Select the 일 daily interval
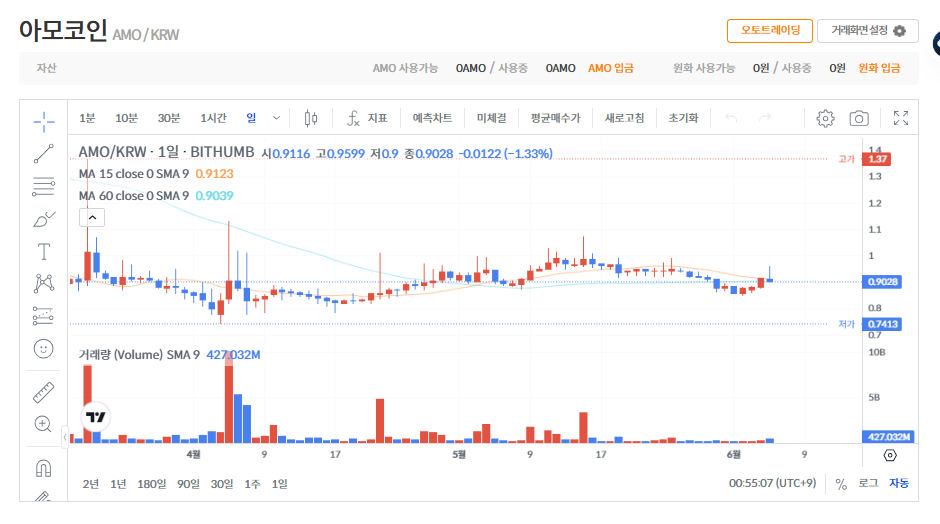Screen dimensions: 940x524 (251, 118)
